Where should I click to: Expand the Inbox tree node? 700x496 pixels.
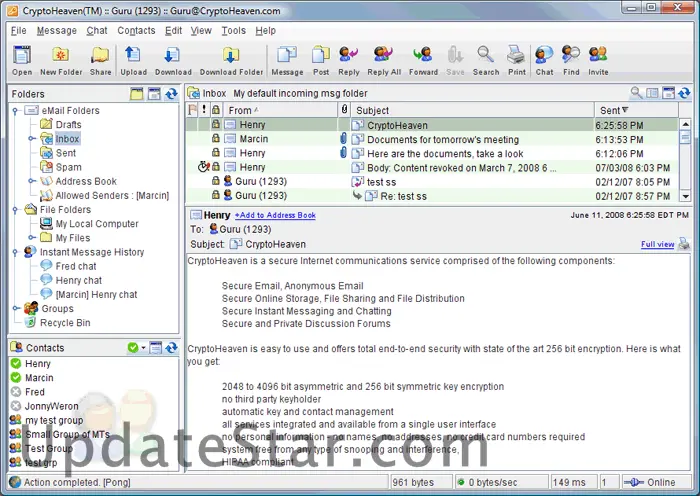[x=31, y=138]
